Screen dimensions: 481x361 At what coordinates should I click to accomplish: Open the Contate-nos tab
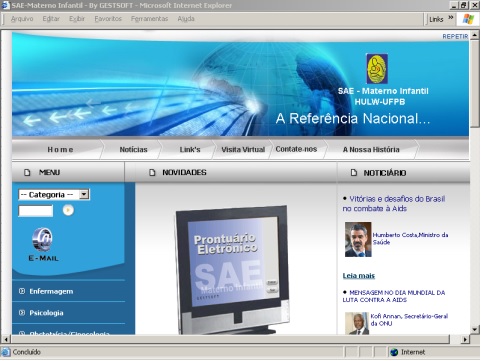click(296, 149)
